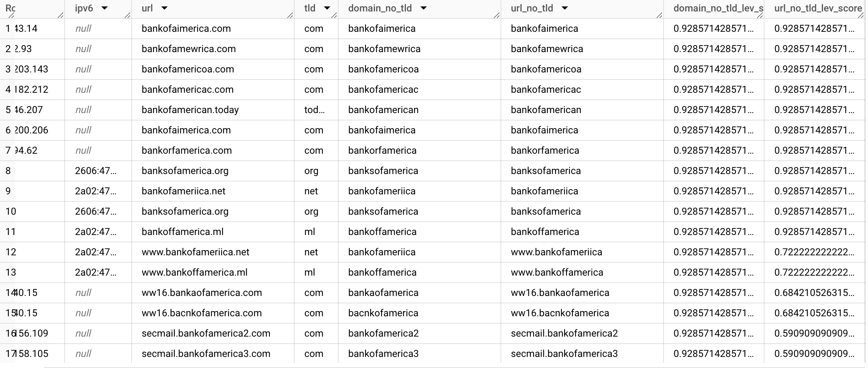Viewport: 868px width, 368px height.
Task: Click the resize handle on the ipv6 column
Action: tap(127, 16)
